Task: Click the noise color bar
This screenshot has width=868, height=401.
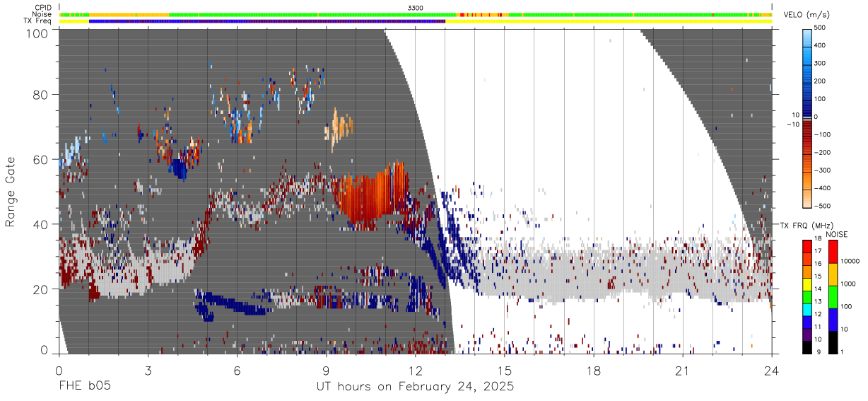Action: (833, 297)
